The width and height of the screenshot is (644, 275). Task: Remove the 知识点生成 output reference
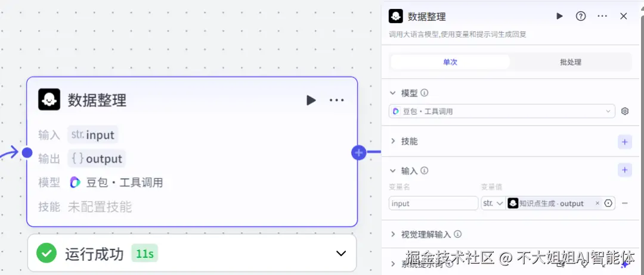click(597, 204)
